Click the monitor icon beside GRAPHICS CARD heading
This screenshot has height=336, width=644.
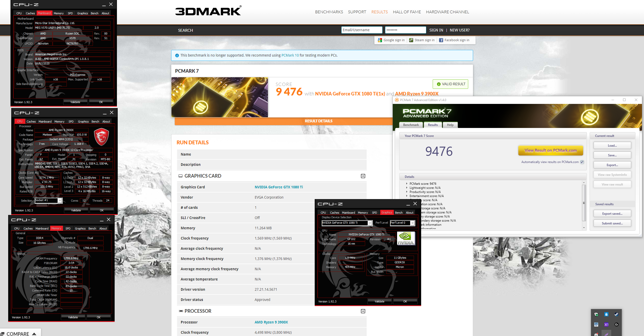(180, 176)
